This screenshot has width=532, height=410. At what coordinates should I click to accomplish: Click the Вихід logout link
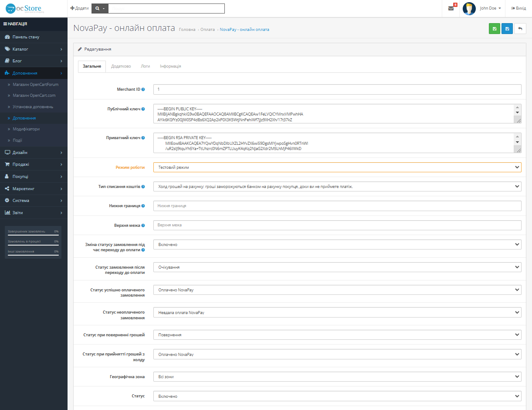(518, 8)
